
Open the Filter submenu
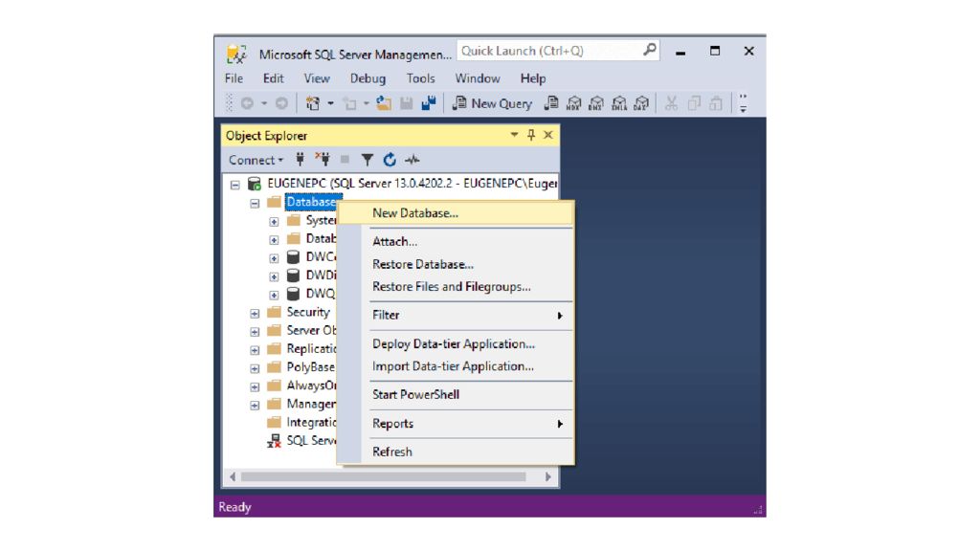[456, 316]
